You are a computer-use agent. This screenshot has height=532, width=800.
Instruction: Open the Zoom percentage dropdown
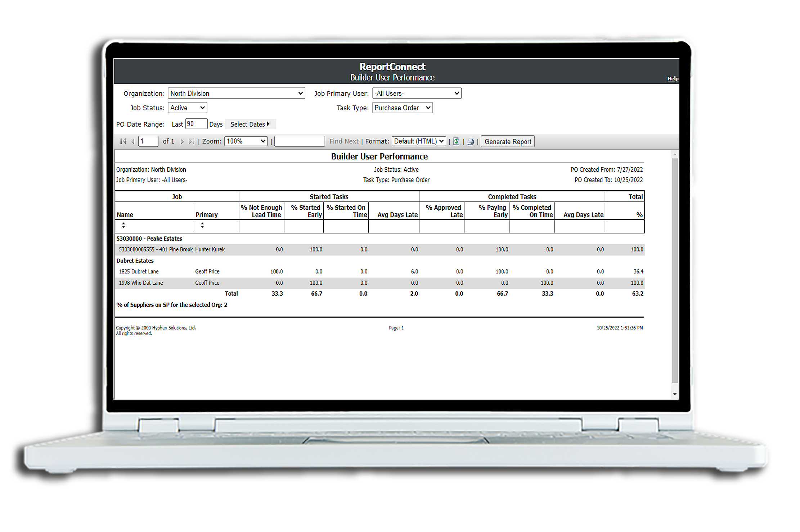[x=246, y=141]
